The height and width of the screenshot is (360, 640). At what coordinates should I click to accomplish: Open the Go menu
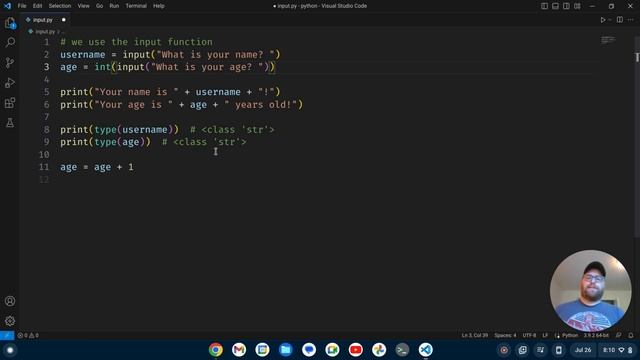pos(100,6)
